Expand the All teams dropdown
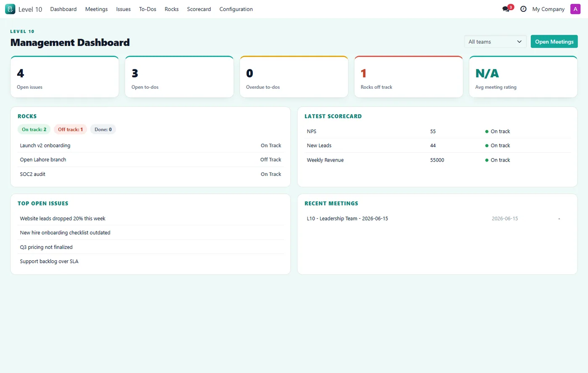The width and height of the screenshot is (588, 373). (x=495, y=42)
